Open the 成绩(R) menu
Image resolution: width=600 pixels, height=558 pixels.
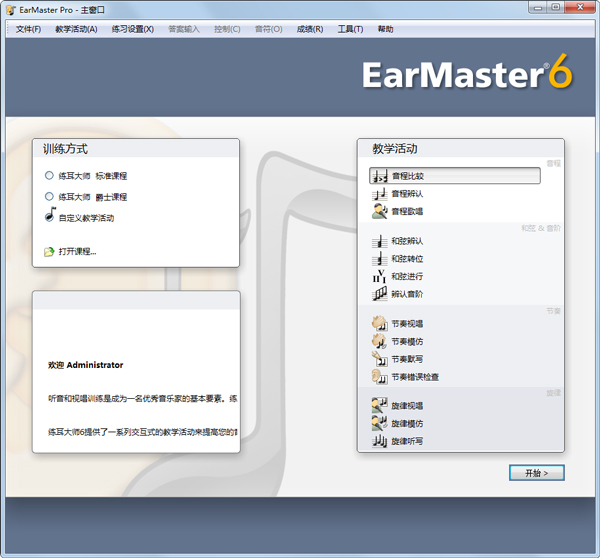pos(310,29)
